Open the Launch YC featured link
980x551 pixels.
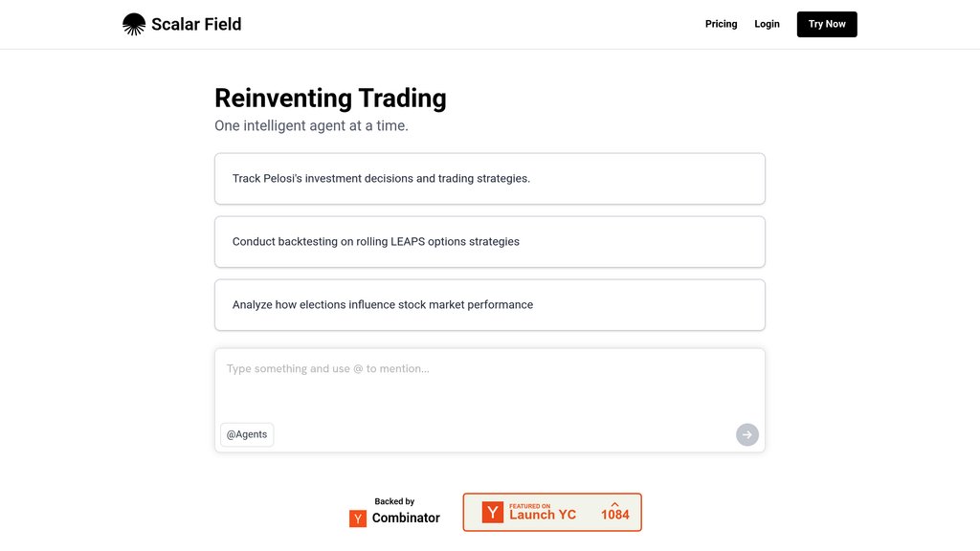pyautogui.click(x=543, y=514)
